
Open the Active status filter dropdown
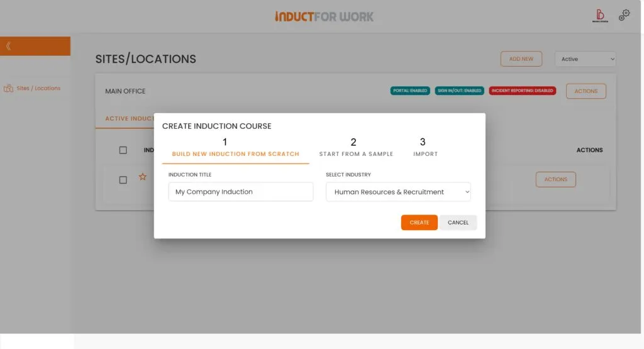pos(586,58)
